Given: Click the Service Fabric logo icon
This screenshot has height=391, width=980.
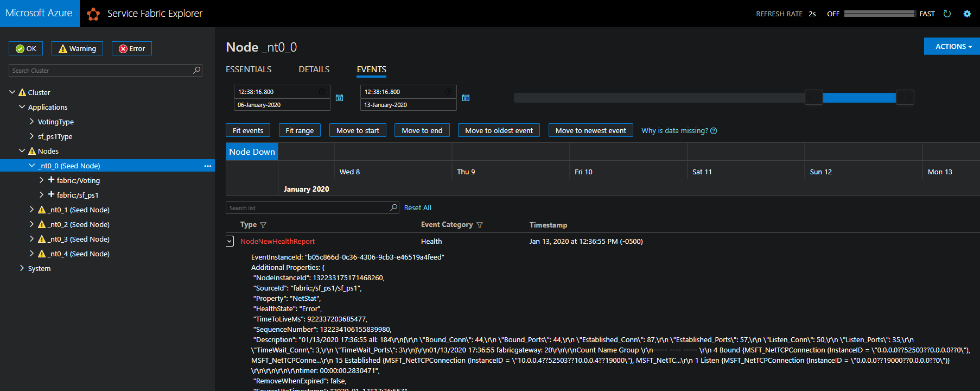Looking at the screenshot, I should pos(93,14).
